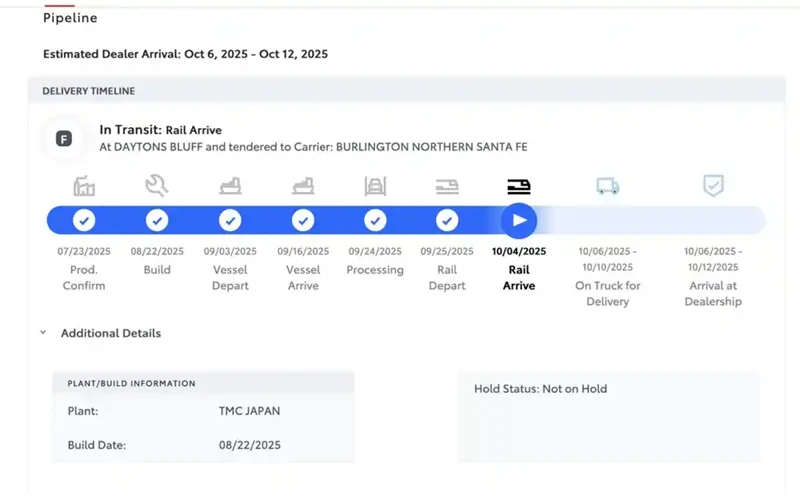Image resolution: width=800 pixels, height=500 pixels.
Task: Click the checkmark for Rail Depart 09/25/2025
Action: pyautogui.click(x=447, y=220)
